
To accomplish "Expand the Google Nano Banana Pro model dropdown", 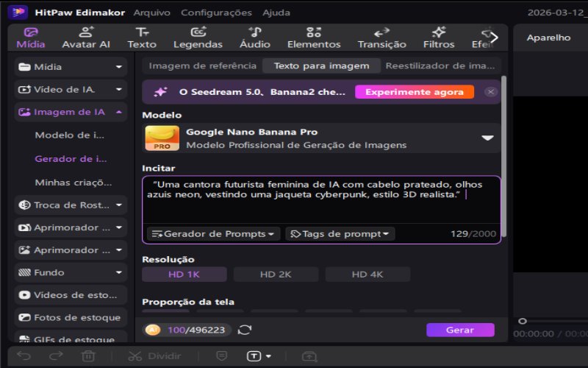I will point(487,138).
